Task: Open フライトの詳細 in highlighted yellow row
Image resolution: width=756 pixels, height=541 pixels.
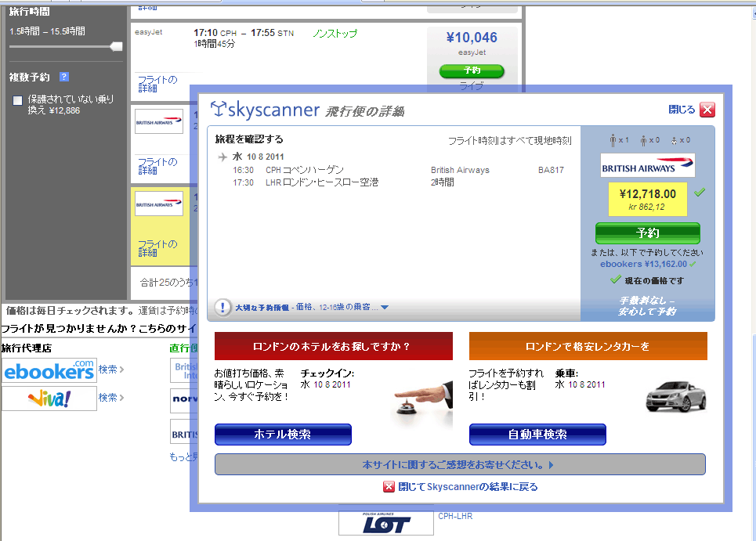Action: [157, 248]
